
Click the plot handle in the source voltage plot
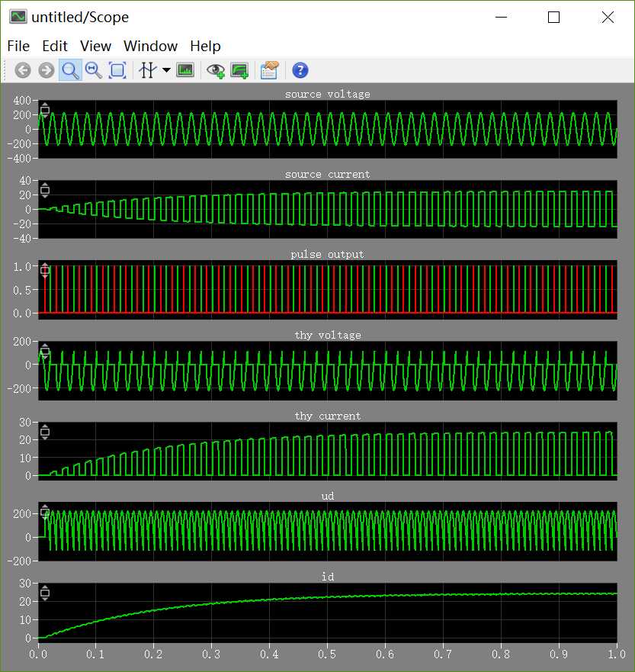point(45,110)
